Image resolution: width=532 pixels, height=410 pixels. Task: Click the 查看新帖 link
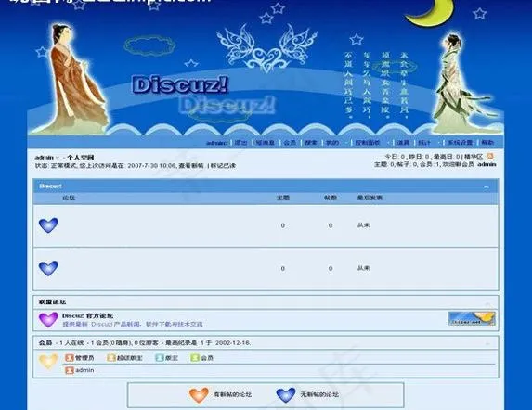[x=191, y=166]
